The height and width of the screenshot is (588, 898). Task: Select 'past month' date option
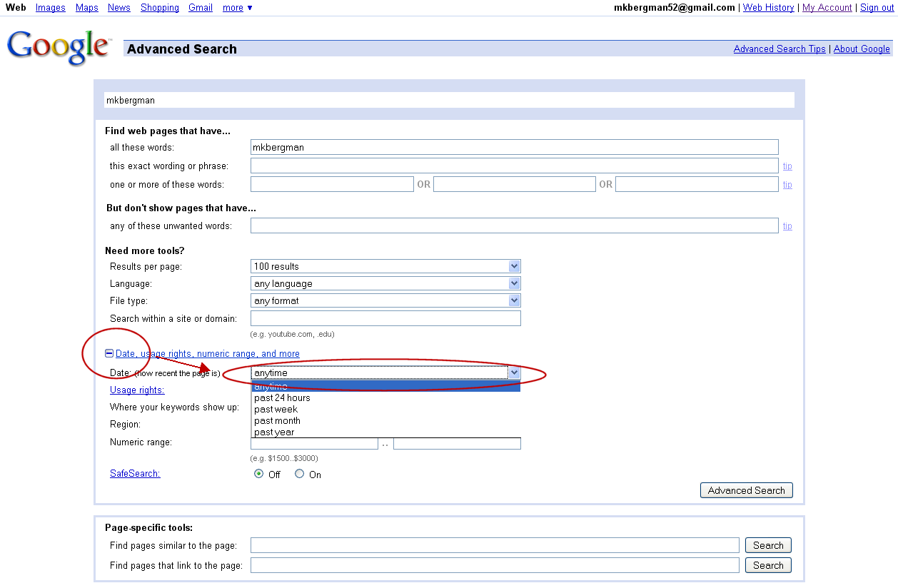(385, 420)
